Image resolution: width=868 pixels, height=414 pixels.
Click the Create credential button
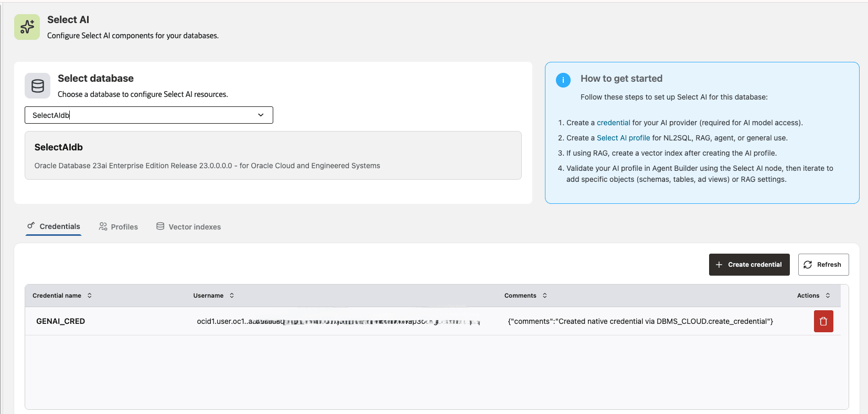click(749, 265)
